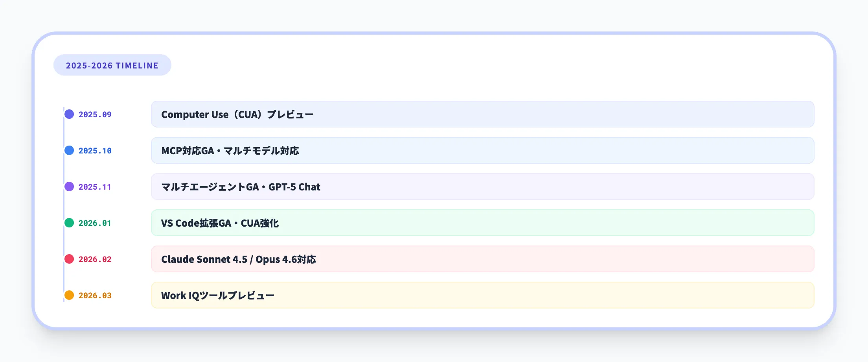Open the VS Code拡張GA・CUA強化 card

point(482,223)
